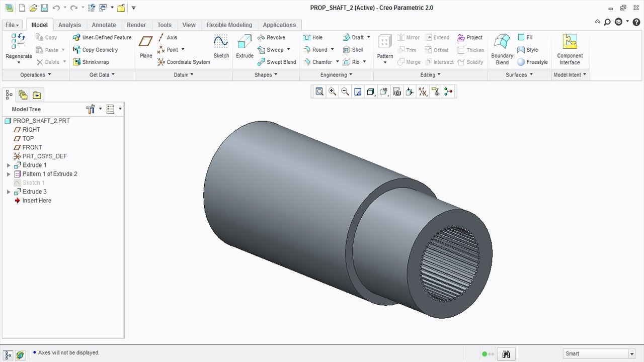Viewport: 644px width, 362px height.
Task: Expand the Operations group menu
Action: click(36, 75)
